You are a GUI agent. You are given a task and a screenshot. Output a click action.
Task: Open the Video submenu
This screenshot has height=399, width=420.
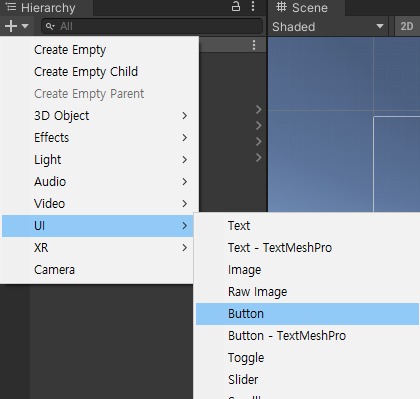(100, 204)
